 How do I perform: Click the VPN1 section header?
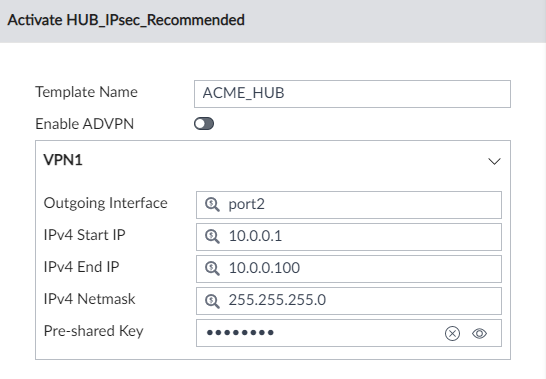273,161
